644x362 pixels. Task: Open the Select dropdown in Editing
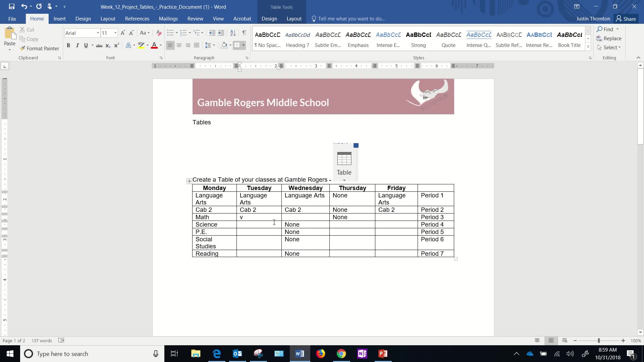click(609, 48)
